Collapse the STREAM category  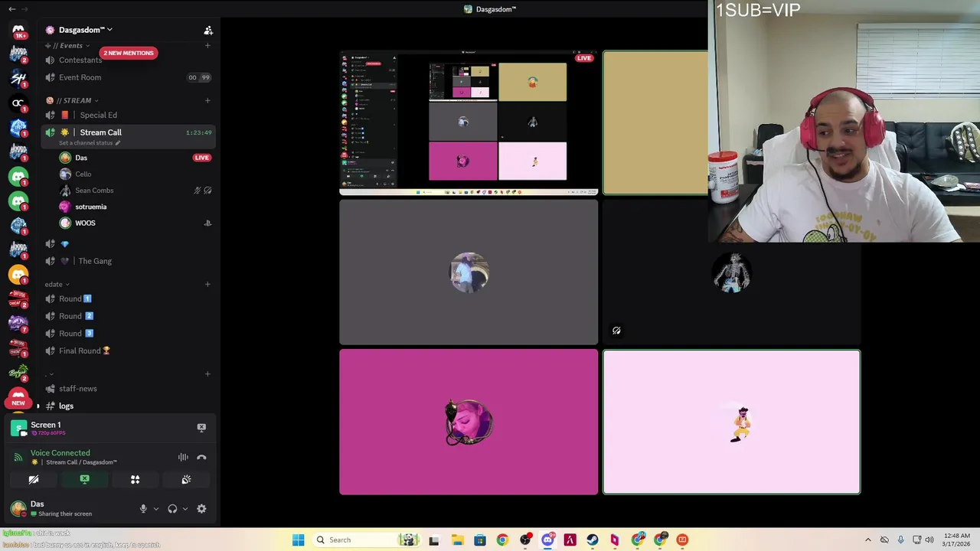click(x=72, y=100)
